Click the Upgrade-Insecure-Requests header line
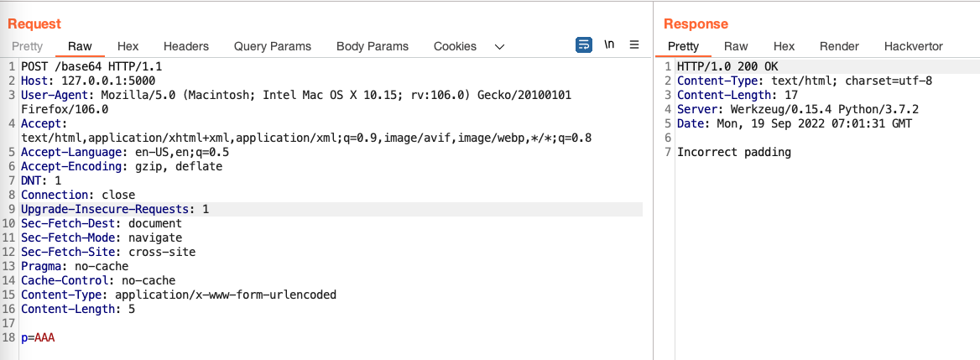The image size is (980, 360). click(x=115, y=209)
